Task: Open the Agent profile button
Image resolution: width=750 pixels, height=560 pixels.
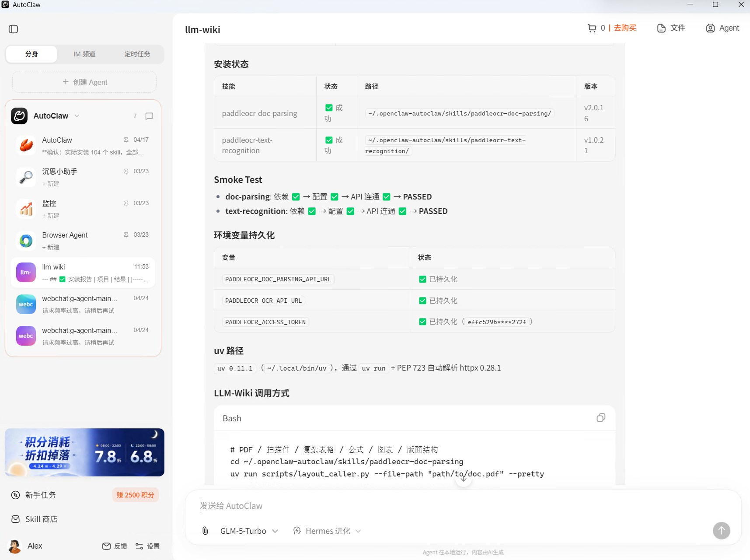Action: (722, 28)
